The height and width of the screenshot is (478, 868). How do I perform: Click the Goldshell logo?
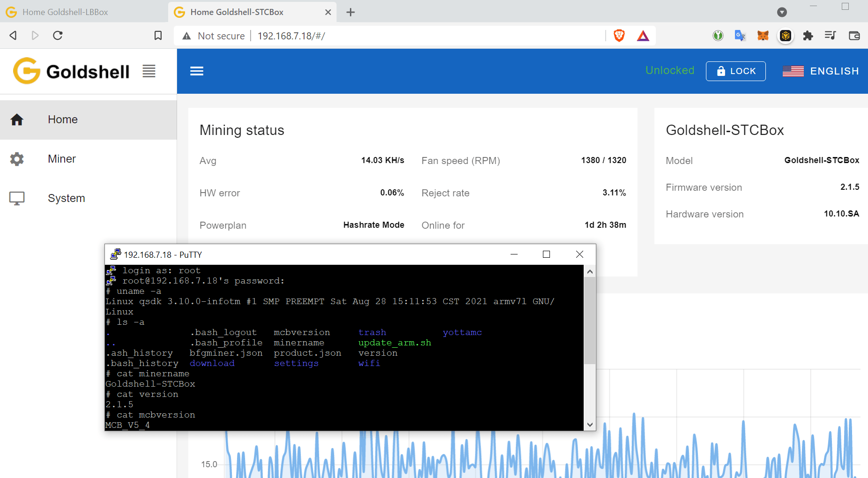71,71
